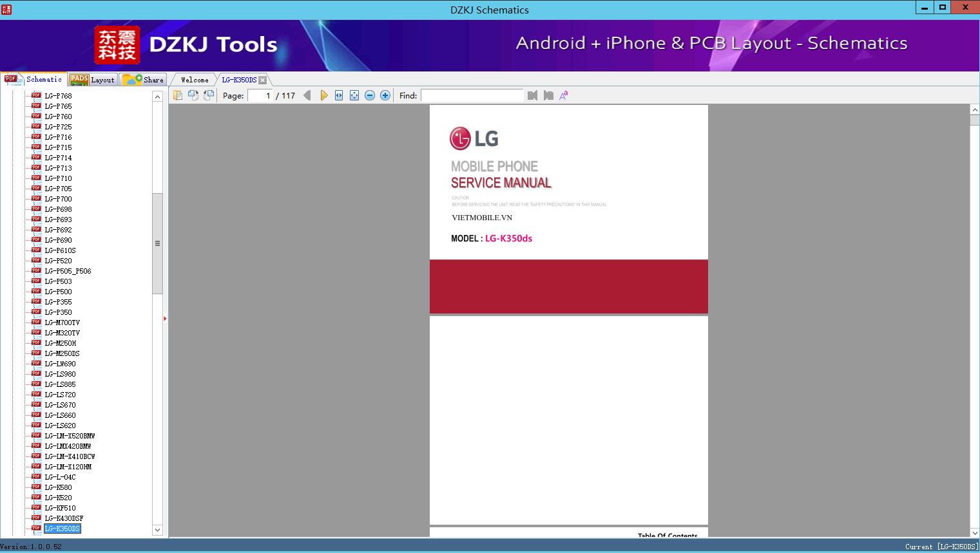The width and height of the screenshot is (980, 553).
Task: Open the Share tab
Action: pos(143,80)
